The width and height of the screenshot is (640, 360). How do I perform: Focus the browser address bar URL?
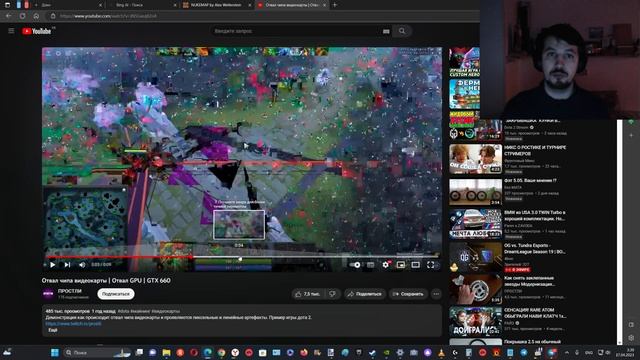click(108, 16)
